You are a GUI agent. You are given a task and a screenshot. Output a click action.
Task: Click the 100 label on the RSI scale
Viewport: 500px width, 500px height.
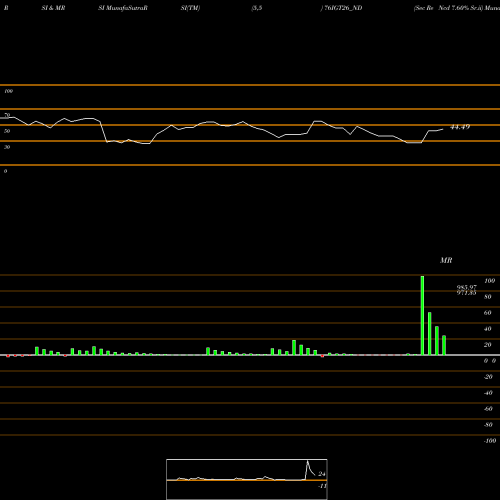point(9,91)
